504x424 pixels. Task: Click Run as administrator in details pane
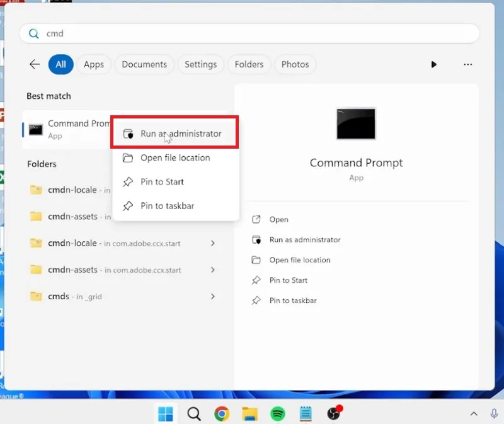click(x=305, y=240)
